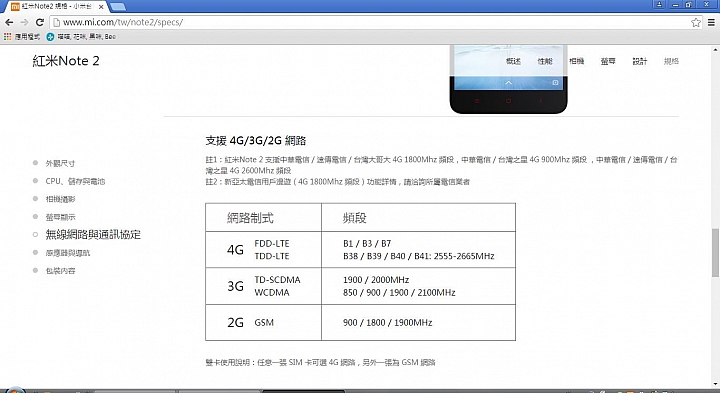Screen dimensions: 720x393
Task: Click the FDD-LTE cell text
Action: point(272,243)
